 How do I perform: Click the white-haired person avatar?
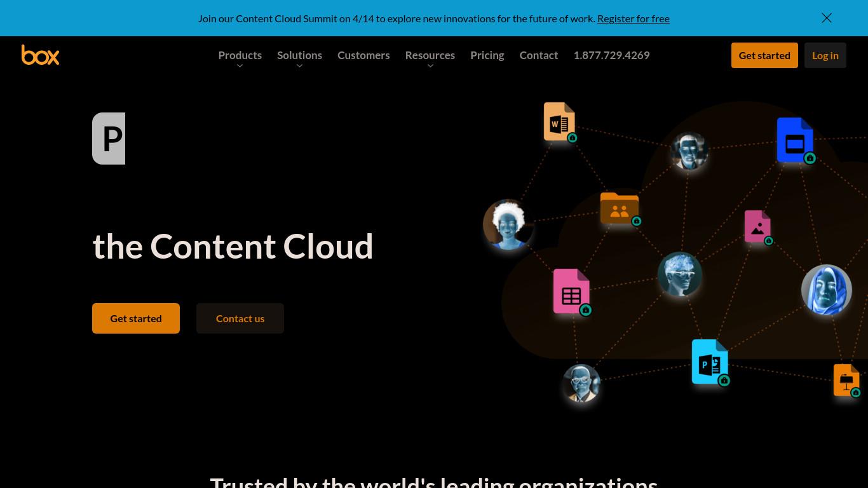(508, 224)
